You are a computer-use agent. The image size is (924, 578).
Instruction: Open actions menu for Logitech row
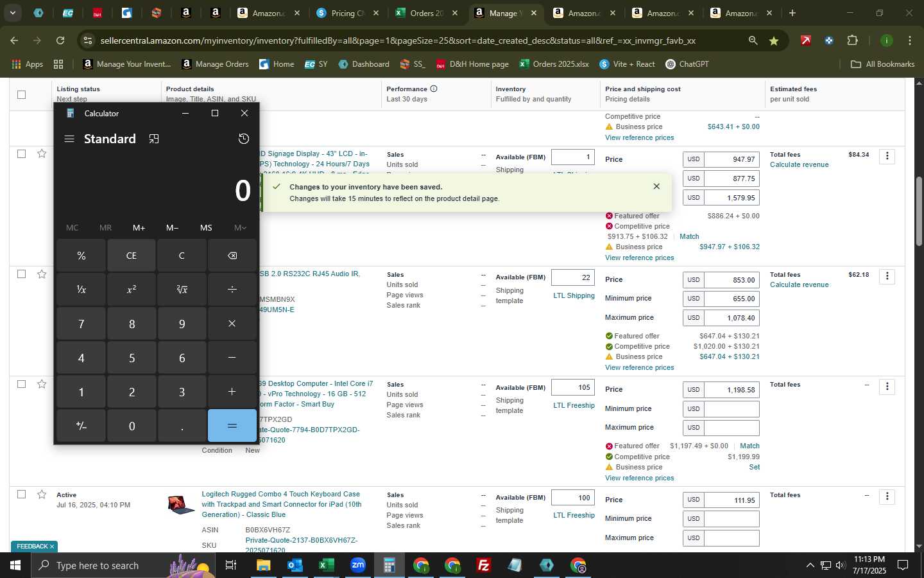(x=887, y=496)
